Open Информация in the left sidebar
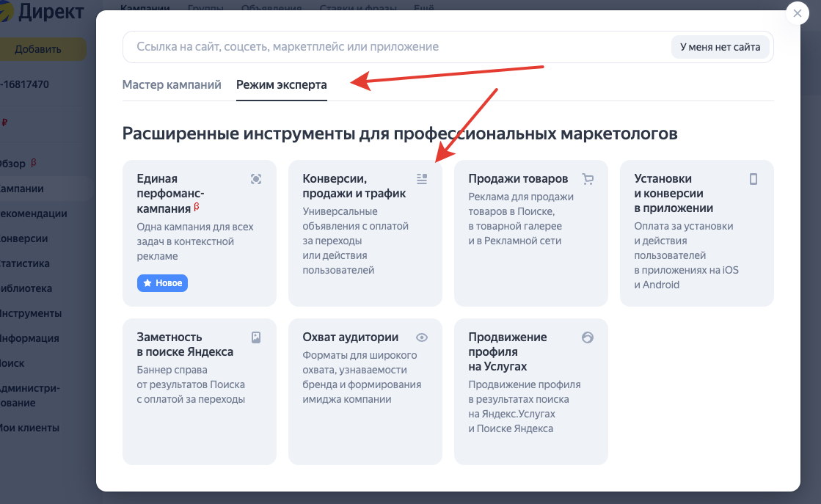The width and height of the screenshot is (821, 504). click(x=29, y=338)
